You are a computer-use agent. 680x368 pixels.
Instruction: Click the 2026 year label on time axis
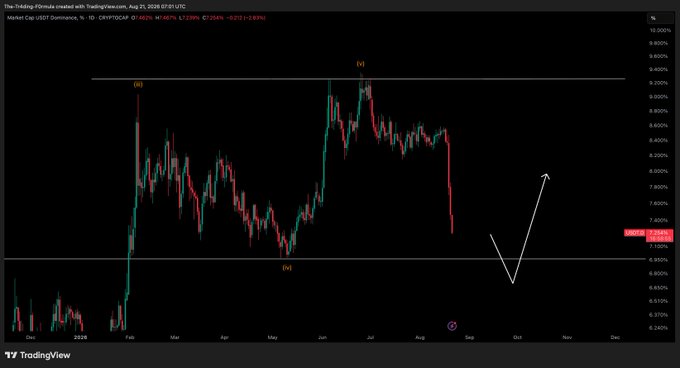80,337
